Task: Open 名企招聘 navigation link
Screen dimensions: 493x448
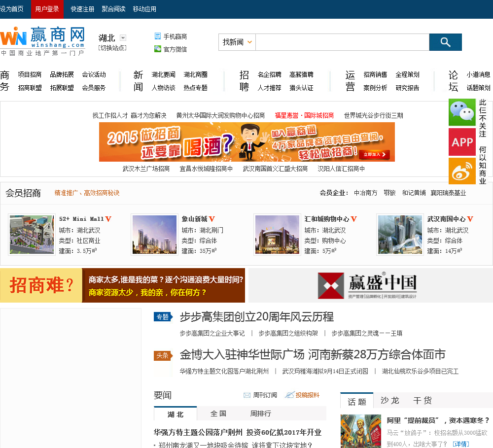Action: (x=270, y=74)
